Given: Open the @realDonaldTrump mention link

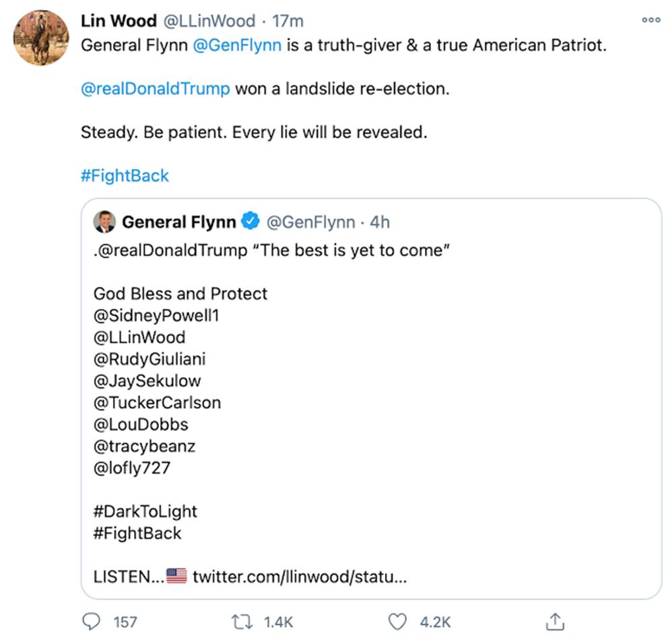Looking at the screenshot, I should [155, 89].
